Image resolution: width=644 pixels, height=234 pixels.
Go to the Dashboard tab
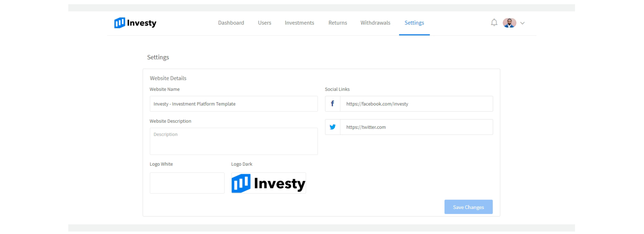pos(231,23)
